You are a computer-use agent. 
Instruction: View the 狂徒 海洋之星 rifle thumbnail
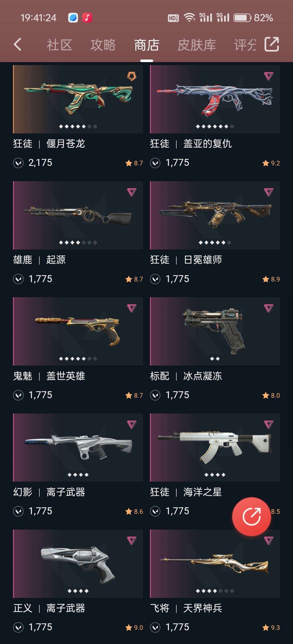tap(215, 447)
